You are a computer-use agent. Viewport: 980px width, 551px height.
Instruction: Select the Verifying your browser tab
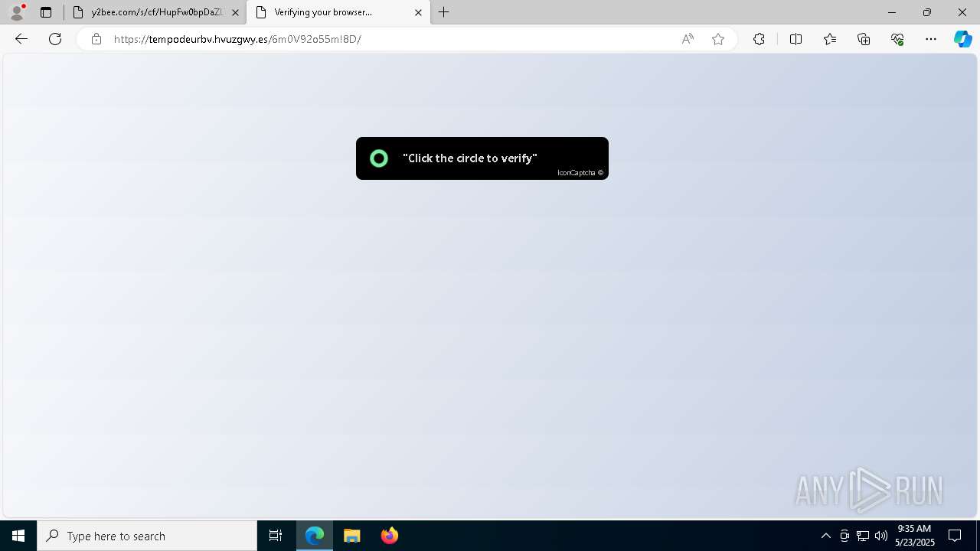tap(337, 12)
